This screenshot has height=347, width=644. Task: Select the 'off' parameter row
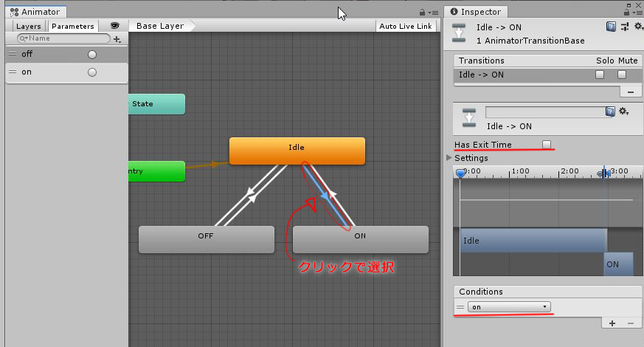66,55
